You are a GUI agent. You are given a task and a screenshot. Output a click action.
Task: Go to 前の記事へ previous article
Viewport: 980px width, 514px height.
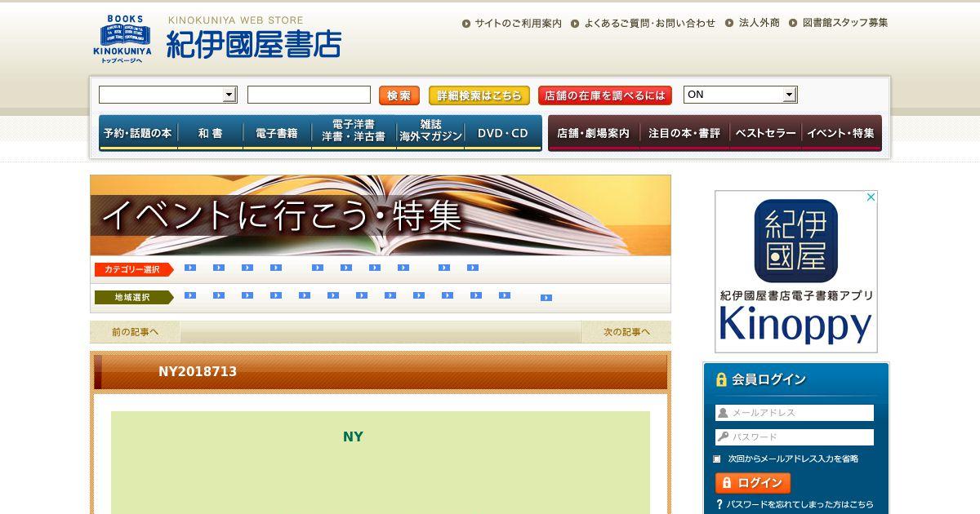(x=135, y=332)
